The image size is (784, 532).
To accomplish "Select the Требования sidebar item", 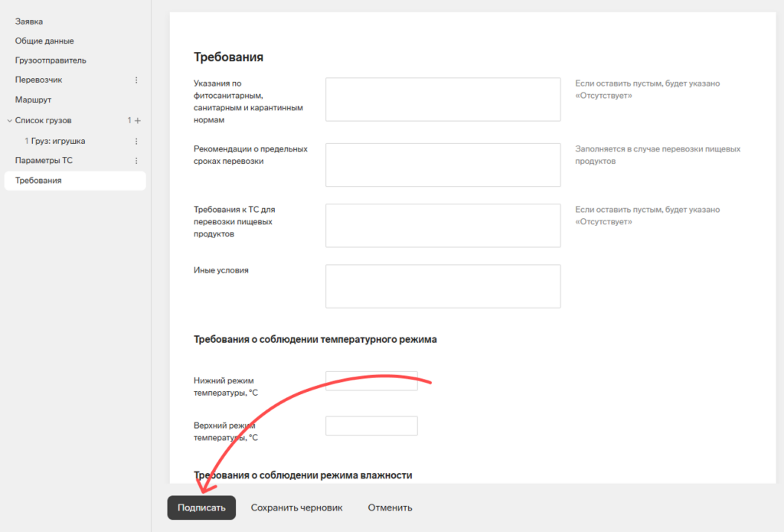I will (x=75, y=181).
